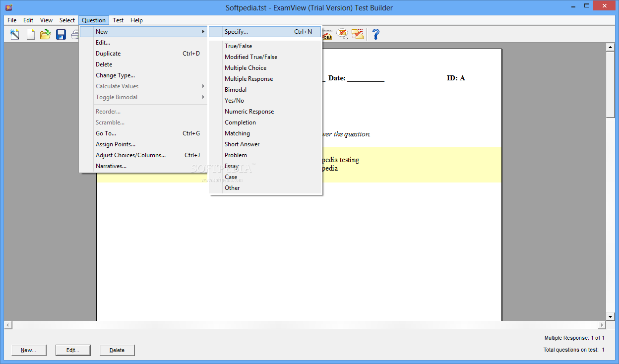Select Go To... menu entry
This screenshot has width=619, height=364.
coord(143,133)
